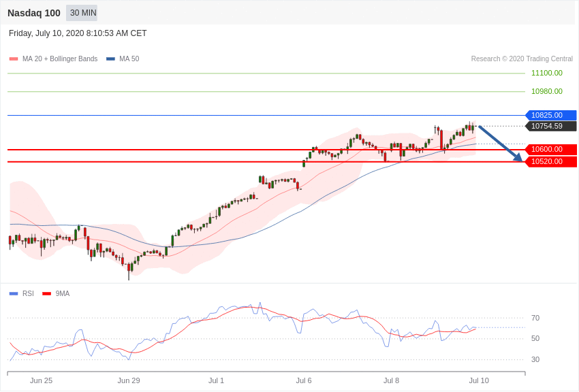Click the RSI 70 level label
Screen dimensions: 579x392
[x=535, y=318]
